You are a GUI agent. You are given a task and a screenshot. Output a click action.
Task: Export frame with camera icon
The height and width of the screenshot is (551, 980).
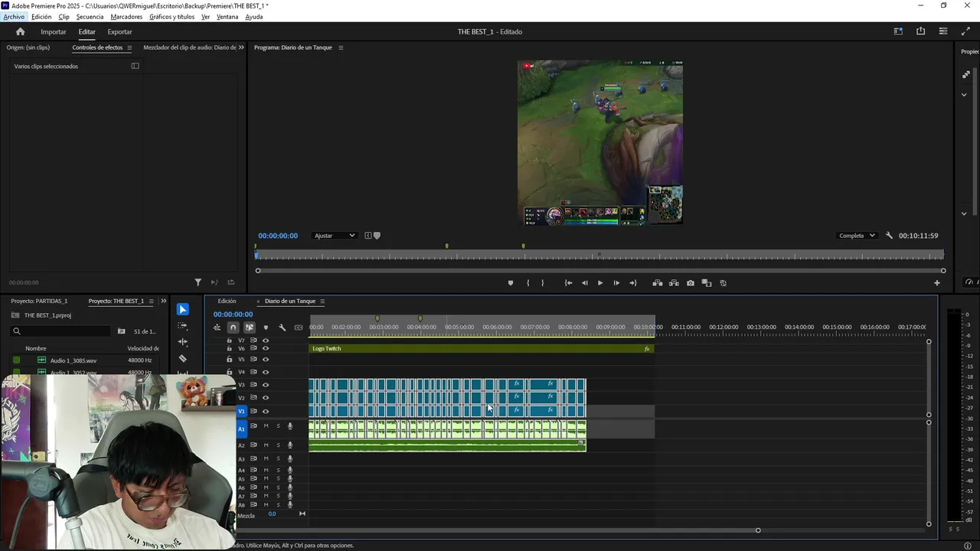691,283
